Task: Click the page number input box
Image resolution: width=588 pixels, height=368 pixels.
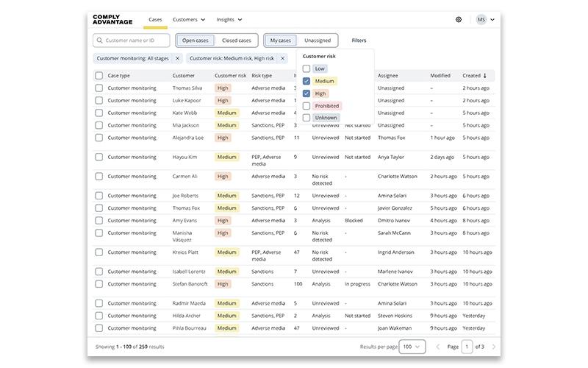Action: coord(467,347)
